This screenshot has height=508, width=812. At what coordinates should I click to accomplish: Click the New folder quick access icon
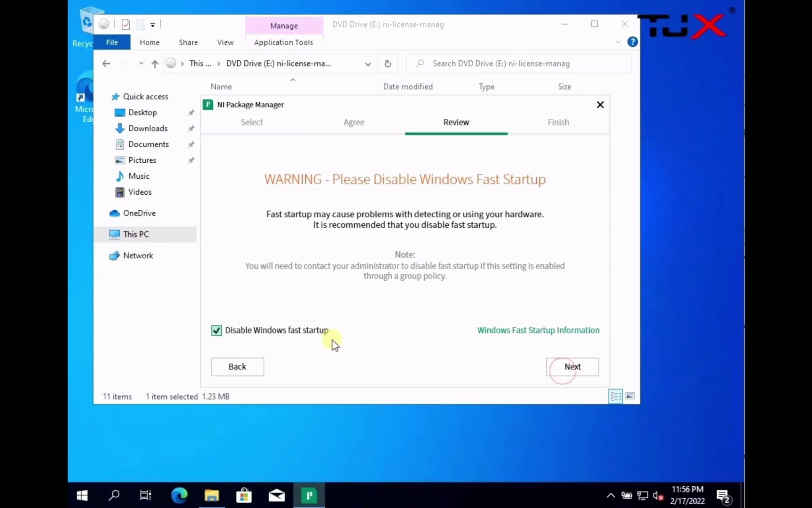(140, 24)
